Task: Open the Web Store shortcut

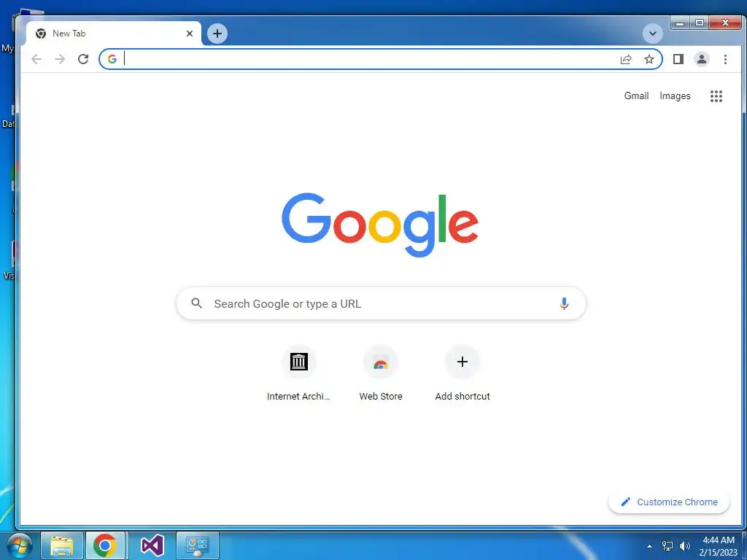Action: coord(381,374)
